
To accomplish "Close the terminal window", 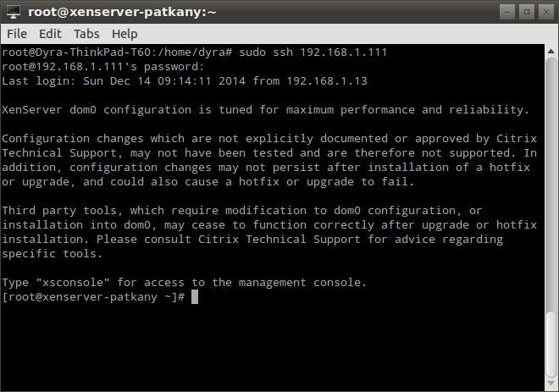I will coord(545,12).
